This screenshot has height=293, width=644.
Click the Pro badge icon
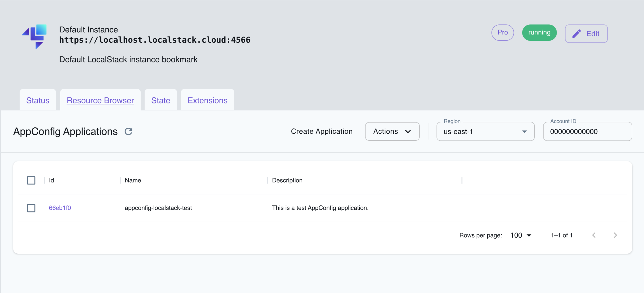(x=502, y=33)
